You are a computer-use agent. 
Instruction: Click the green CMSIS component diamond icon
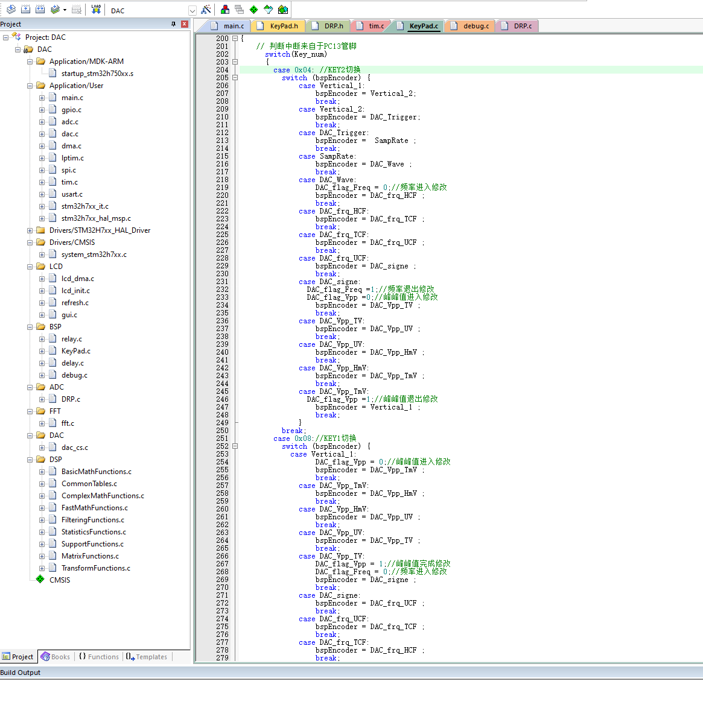pos(40,580)
